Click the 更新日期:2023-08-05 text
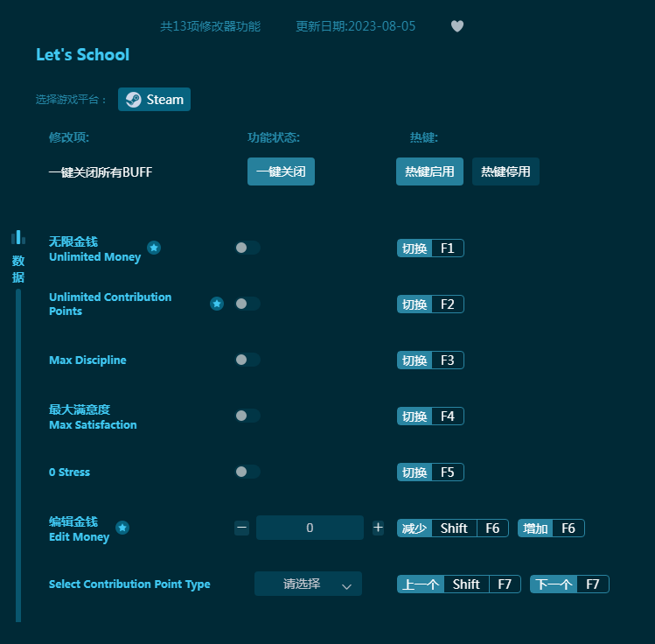 pyautogui.click(x=356, y=26)
